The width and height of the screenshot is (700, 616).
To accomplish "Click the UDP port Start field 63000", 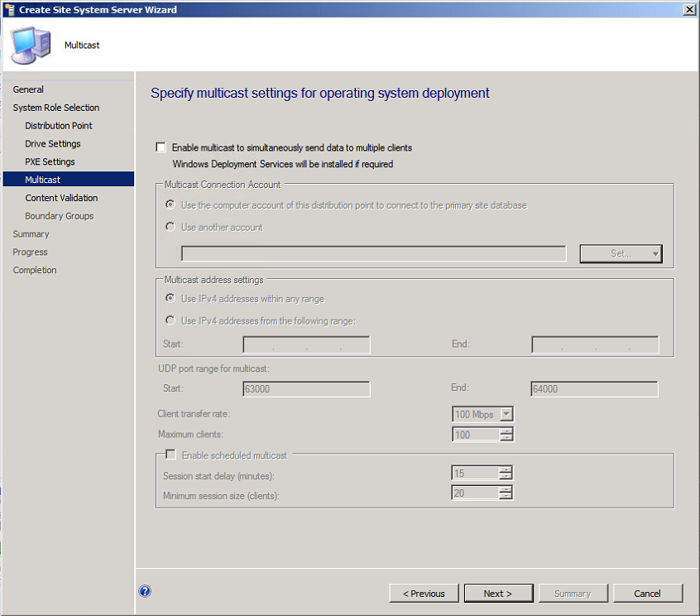I will pyautogui.click(x=306, y=388).
